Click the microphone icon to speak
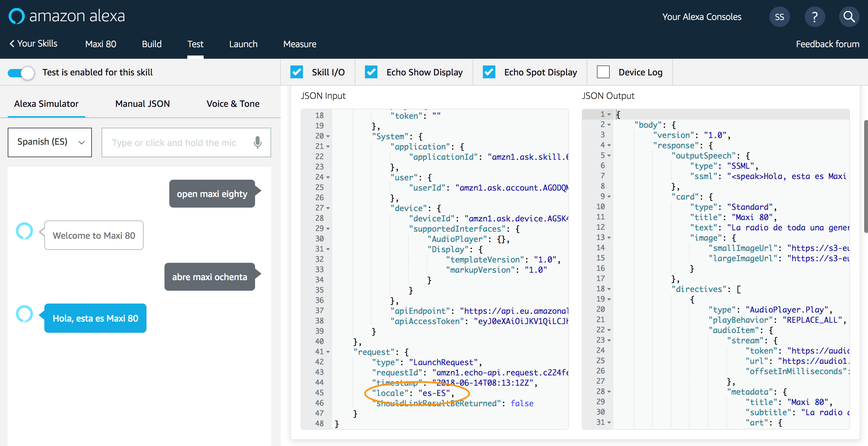Screen dimensions: 868x446 [257, 142]
